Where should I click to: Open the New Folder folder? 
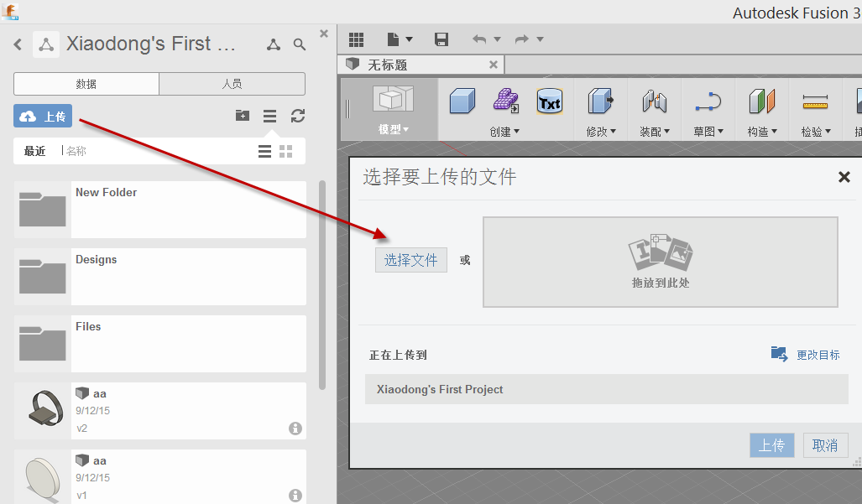(160, 210)
